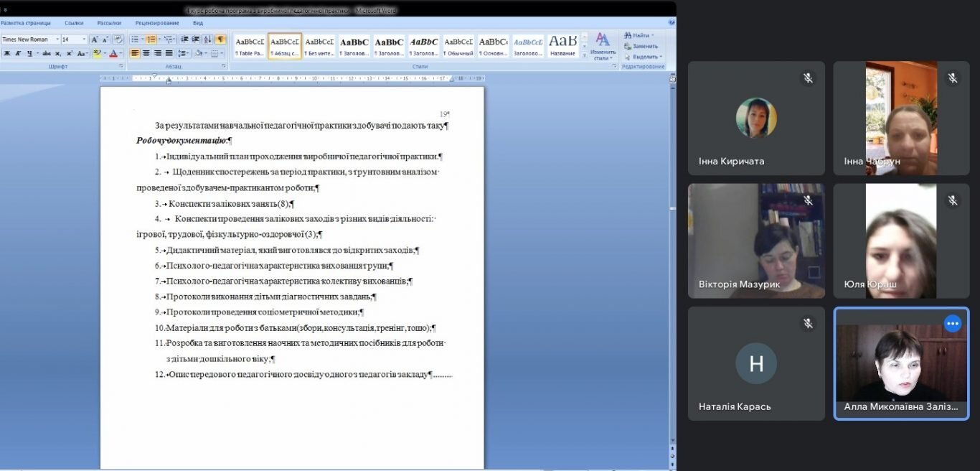Select the red font color swatch
The image size is (980, 471).
114,53
